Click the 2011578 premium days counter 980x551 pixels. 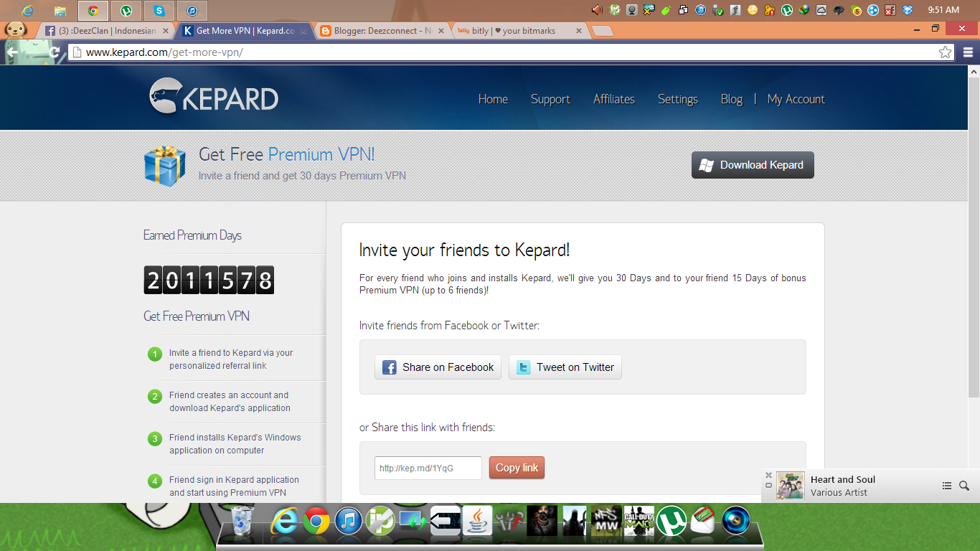click(x=209, y=280)
